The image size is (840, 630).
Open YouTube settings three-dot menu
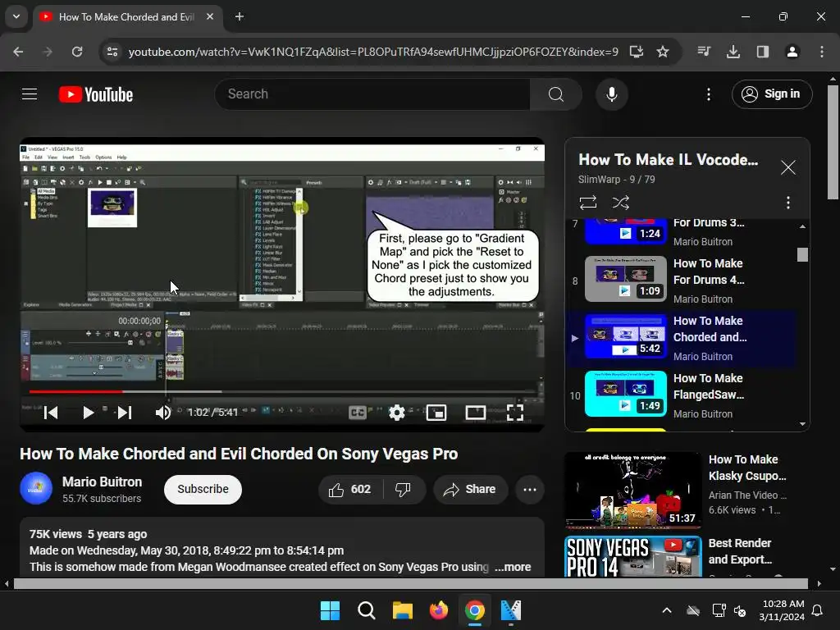click(x=708, y=94)
